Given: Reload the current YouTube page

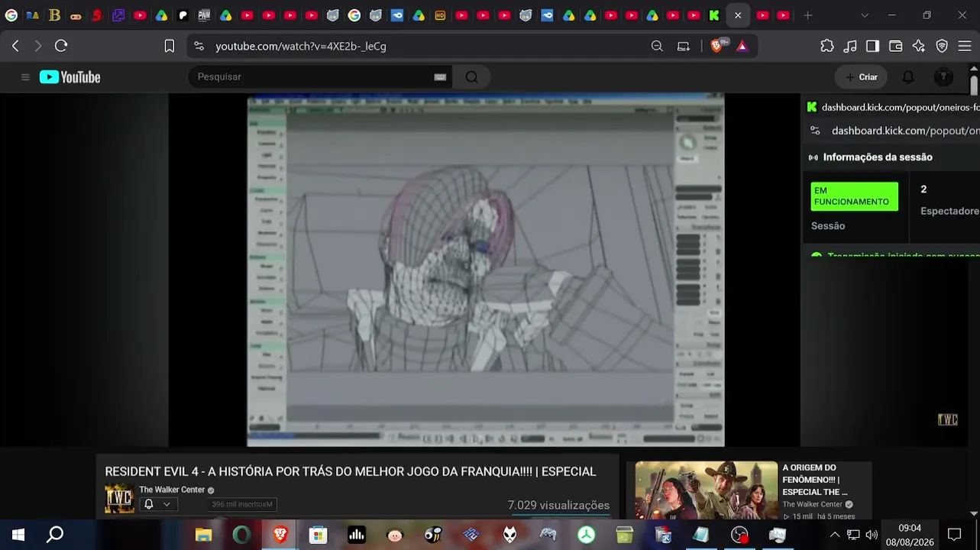Looking at the screenshot, I should 61,46.
